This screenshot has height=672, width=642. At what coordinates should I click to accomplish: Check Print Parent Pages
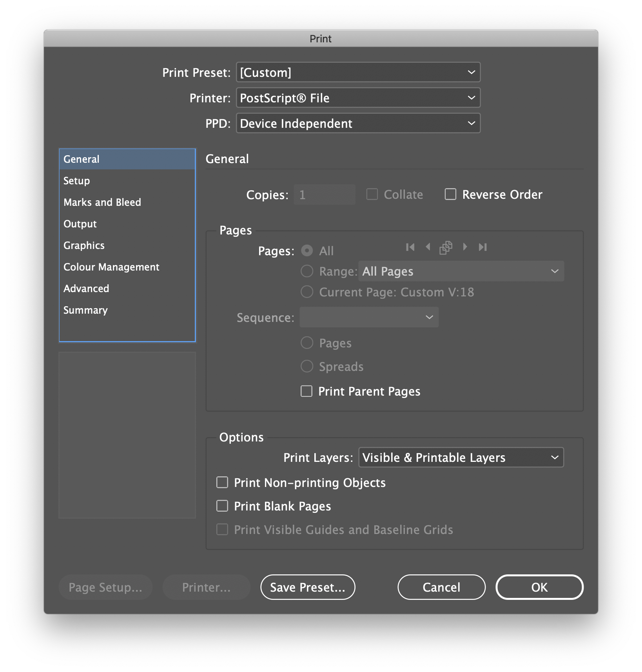(x=306, y=391)
